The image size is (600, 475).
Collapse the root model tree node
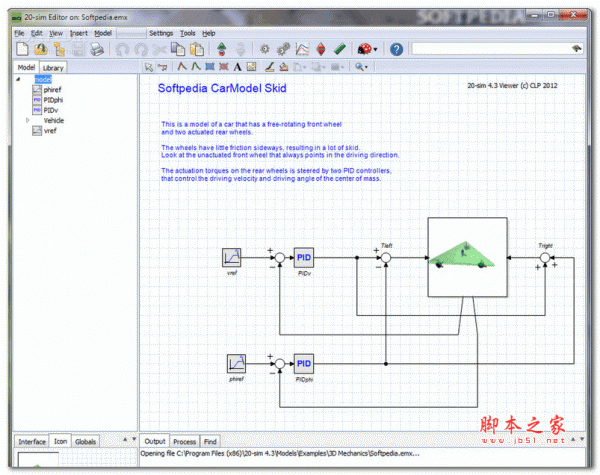pos(18,79)
